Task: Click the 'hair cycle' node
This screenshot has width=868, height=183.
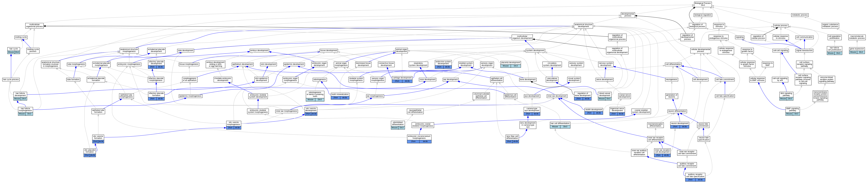Action: tap(14, 50)
